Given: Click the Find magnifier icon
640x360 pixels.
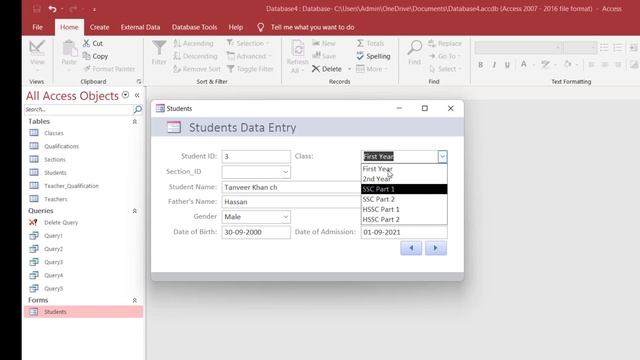Looking at the screenshot, I should [415, 52].
